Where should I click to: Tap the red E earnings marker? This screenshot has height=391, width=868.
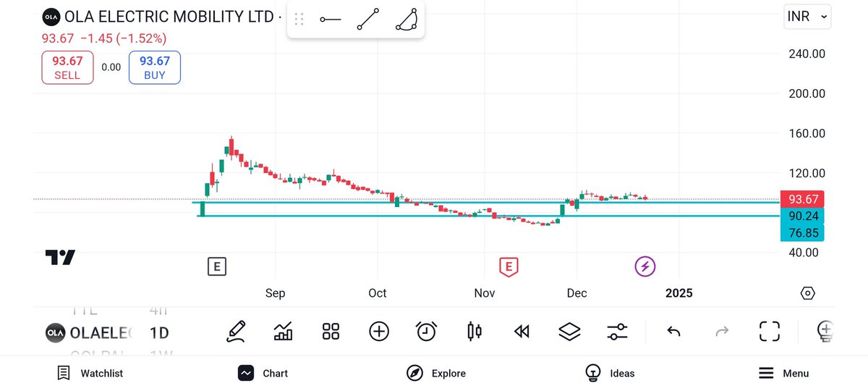[x=509, y=266]
